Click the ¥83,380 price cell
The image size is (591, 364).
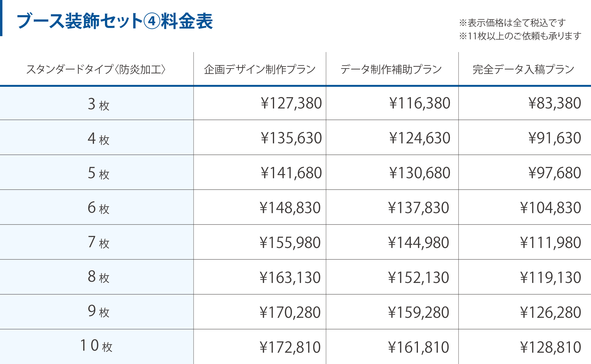coord(555,103)
